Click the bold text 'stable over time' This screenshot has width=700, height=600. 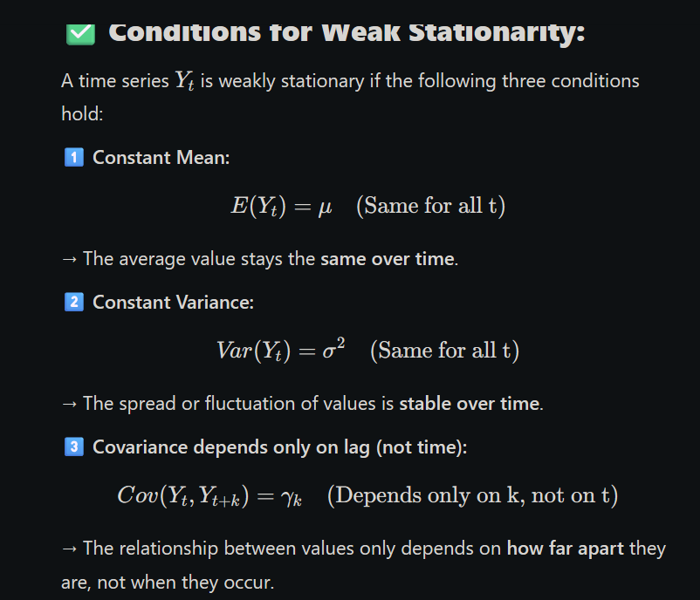point(470,404)
